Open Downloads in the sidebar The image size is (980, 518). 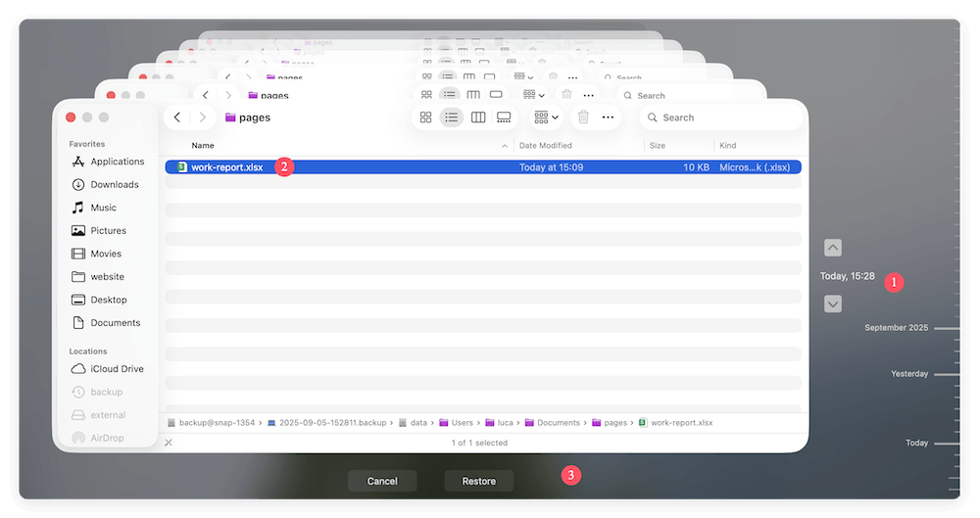coord(106,184)
